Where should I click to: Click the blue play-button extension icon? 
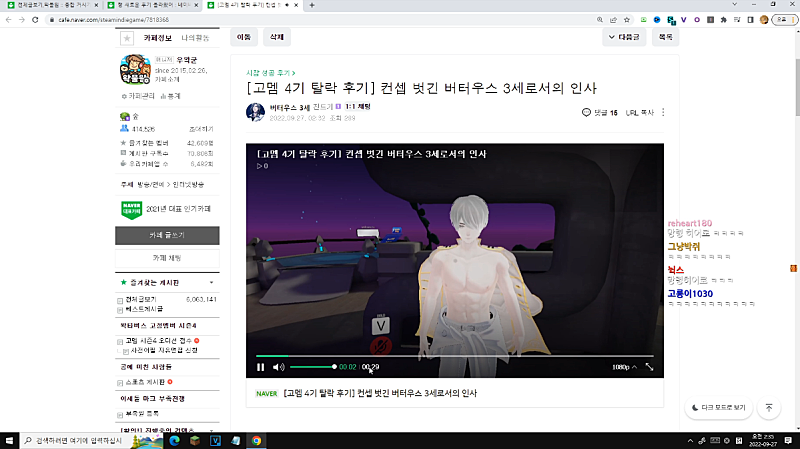click(657, 20)
